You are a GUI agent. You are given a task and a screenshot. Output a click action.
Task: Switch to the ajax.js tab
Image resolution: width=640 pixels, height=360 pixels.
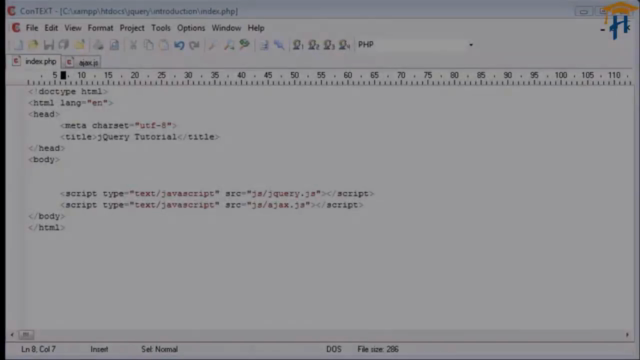82,62
